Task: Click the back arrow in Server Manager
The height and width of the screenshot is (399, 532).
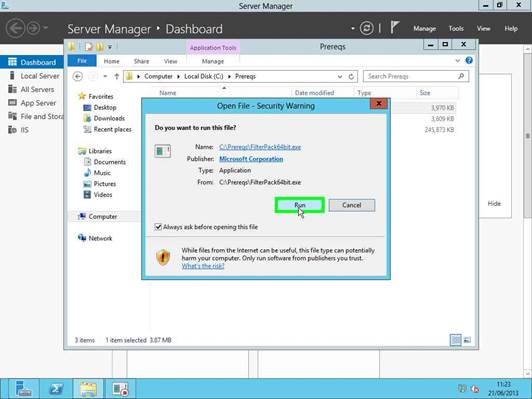Action: (x=15, y=28)
